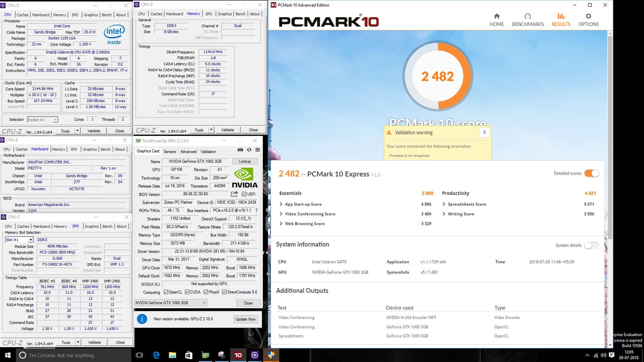Open Validation tab in GPU-Z
Viewport: 644px width, 362px height.
tap(208, 152)
